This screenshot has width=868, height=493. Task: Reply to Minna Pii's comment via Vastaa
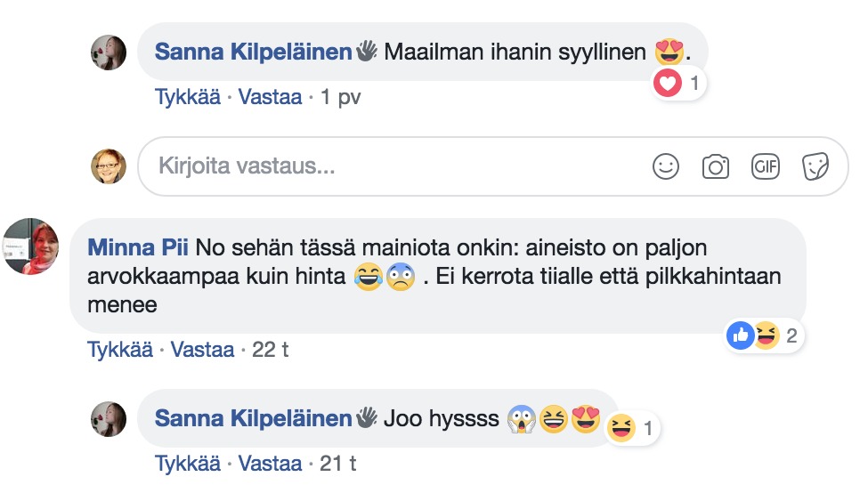point(202,350)
